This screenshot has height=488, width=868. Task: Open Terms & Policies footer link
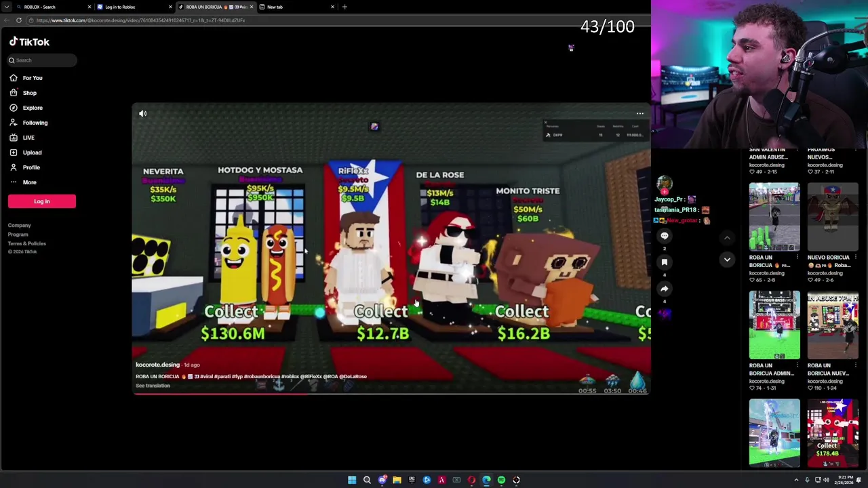pyautogui.click(x=27, y=243)
